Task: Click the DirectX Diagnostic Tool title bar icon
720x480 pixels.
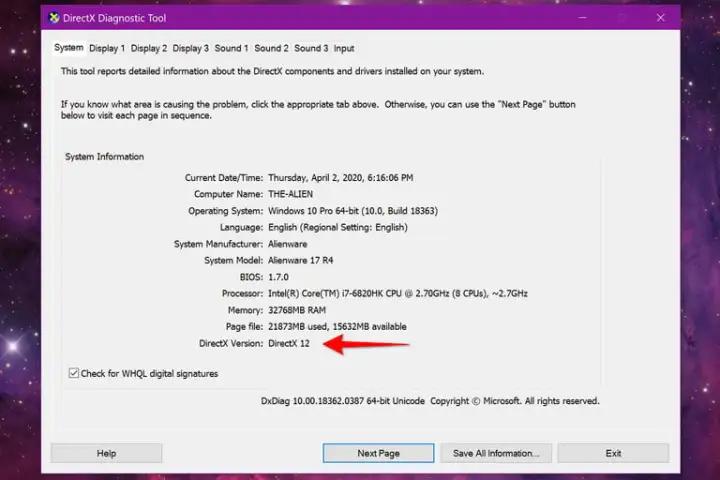Action: coord(55,18)
